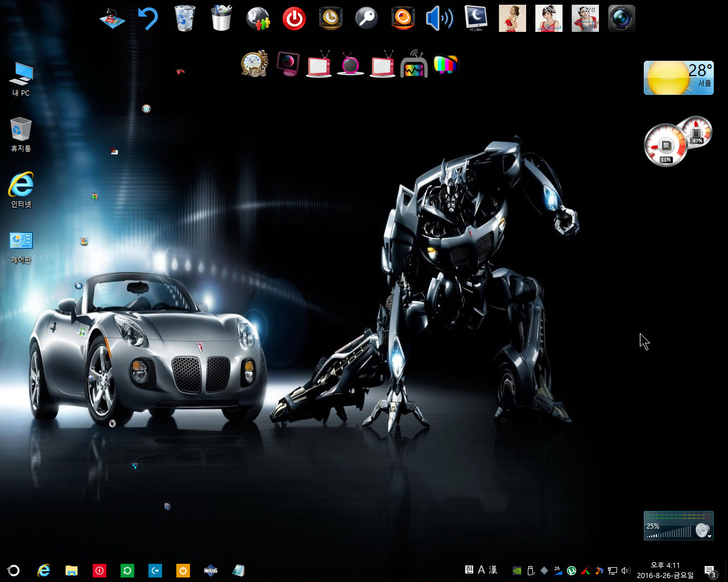Click the orange music note tray icon
The height and width of the screenshot is (582, 728).
point(599,571)
